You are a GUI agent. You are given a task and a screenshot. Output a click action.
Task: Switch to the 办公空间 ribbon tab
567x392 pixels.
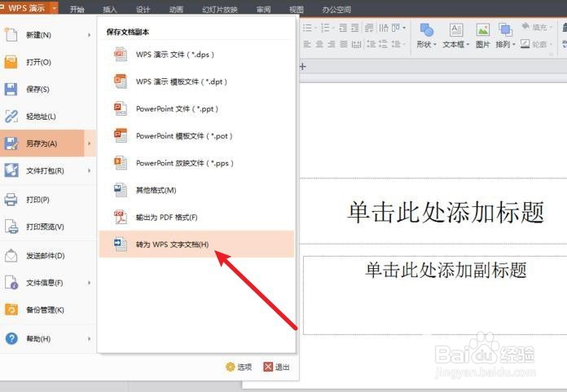(x=336, y=9)
